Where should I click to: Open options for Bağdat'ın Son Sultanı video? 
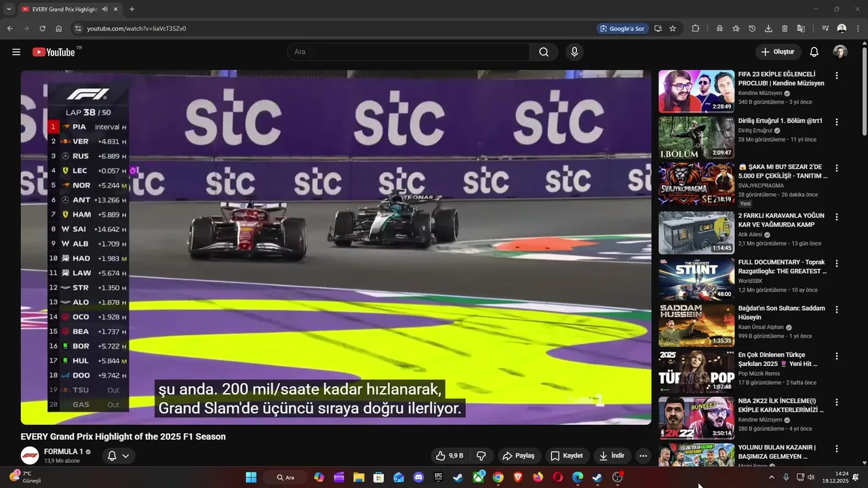tap(836, 310)
